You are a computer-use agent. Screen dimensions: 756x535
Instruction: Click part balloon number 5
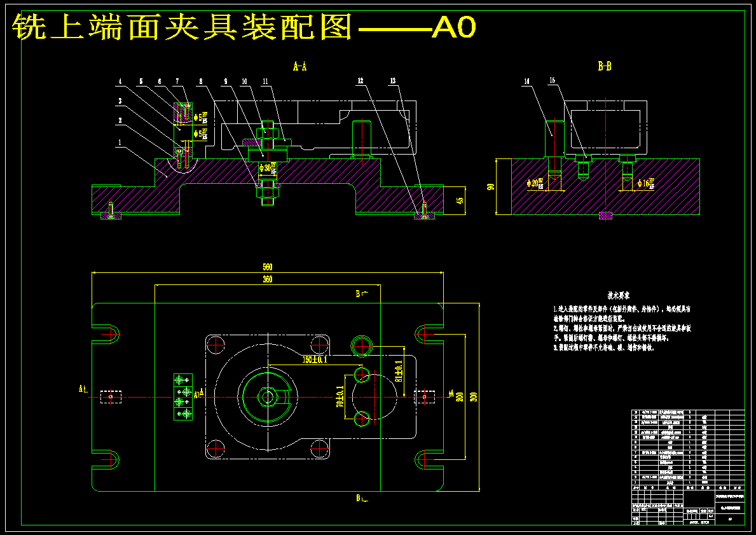coord(141,82)
